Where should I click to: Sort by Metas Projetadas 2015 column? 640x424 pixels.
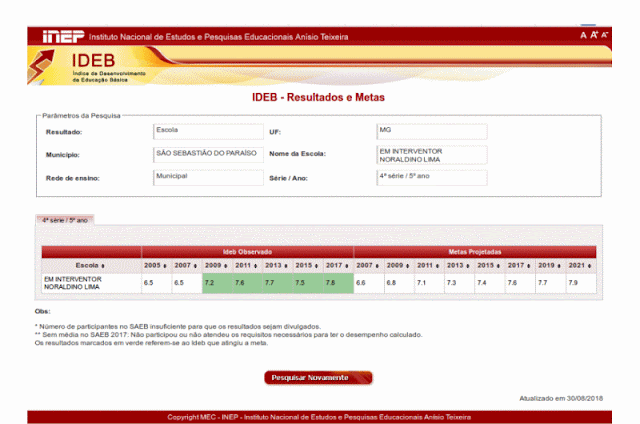(489, 265)
